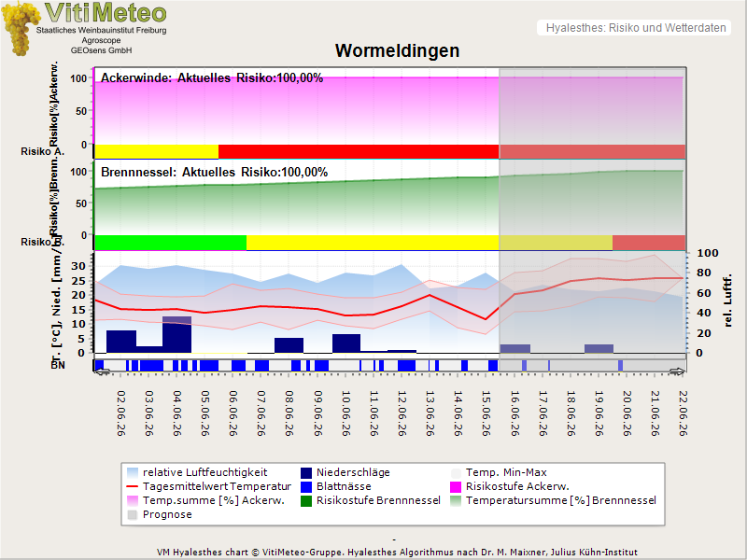Screen dimensions: 747x560
Task: Click the Temp. Min-Max legend swatch
Action: pyautogui.click(x=456, y=472)
